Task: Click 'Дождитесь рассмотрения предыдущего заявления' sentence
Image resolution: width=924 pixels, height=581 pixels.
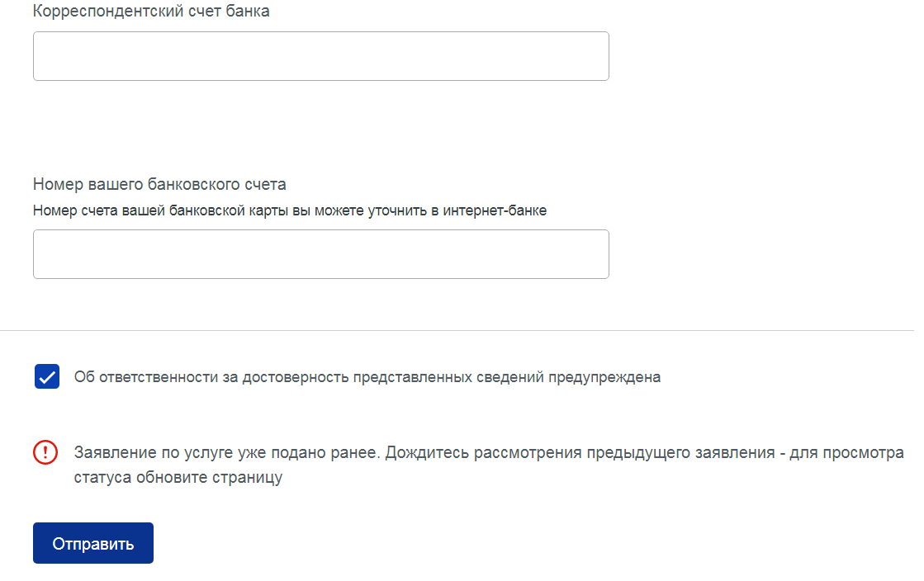Action: coord(580,452)
